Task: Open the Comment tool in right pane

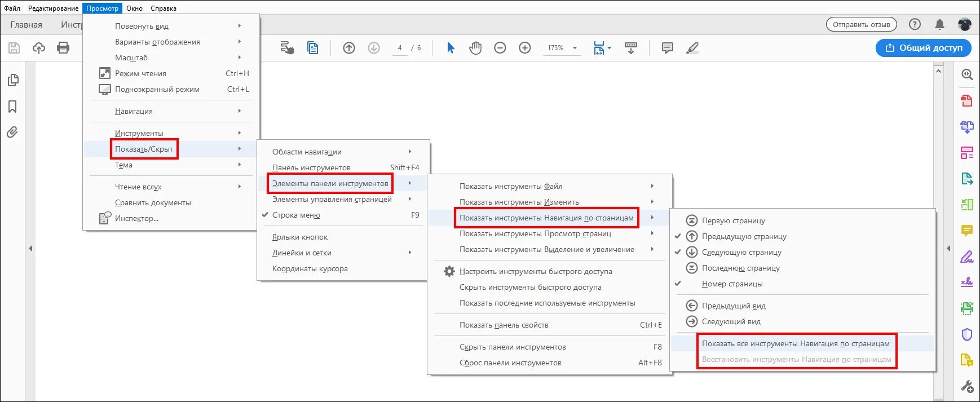Action: pos(967,231)
